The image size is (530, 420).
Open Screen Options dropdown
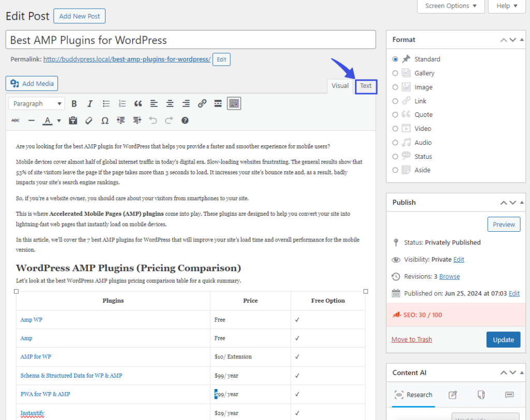click(451, 6)
